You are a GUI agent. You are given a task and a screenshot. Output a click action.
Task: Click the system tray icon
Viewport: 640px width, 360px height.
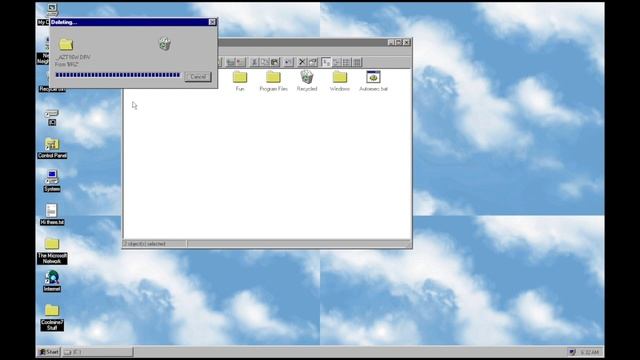pos(572,352)
